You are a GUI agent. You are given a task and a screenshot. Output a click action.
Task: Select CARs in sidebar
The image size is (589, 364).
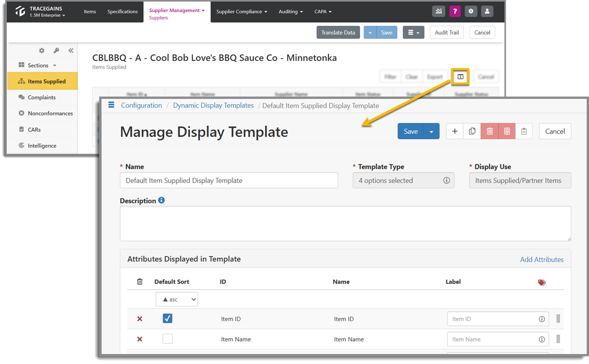[x=42, y=130]
